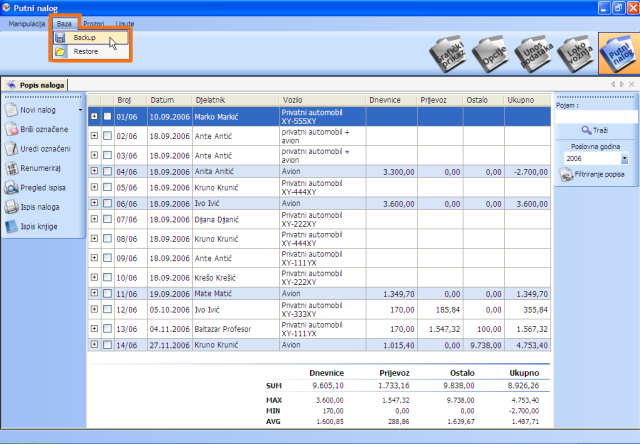Click the Novi nalog document icon
The width and height of the screenshot is (640, 444).
click(11, 110)
